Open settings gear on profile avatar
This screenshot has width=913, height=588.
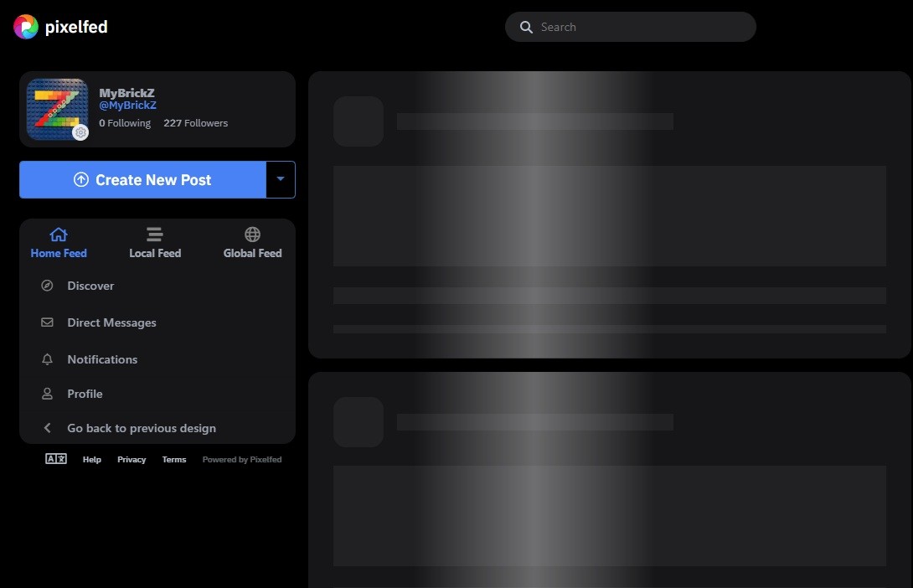[80, 132]
